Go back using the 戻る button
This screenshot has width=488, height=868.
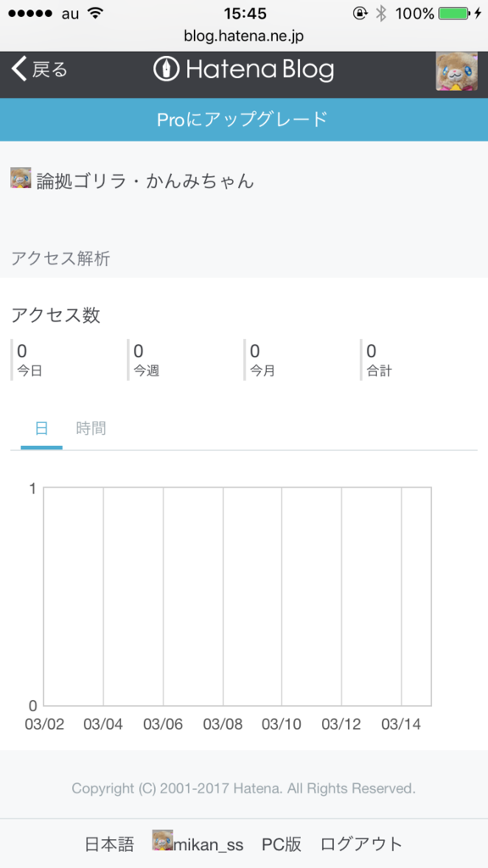click(x=39, y=70)
